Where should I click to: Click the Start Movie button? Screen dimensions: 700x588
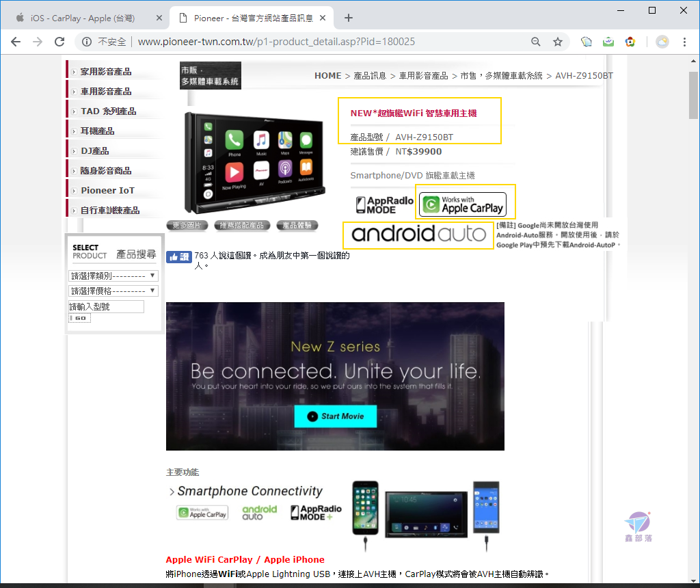click(336, 416)
